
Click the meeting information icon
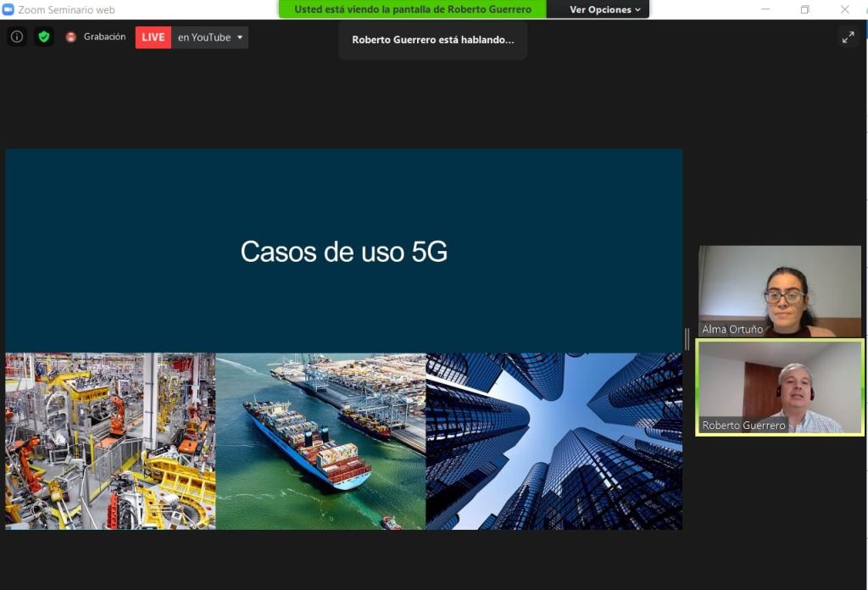click(x=17, y=36)
